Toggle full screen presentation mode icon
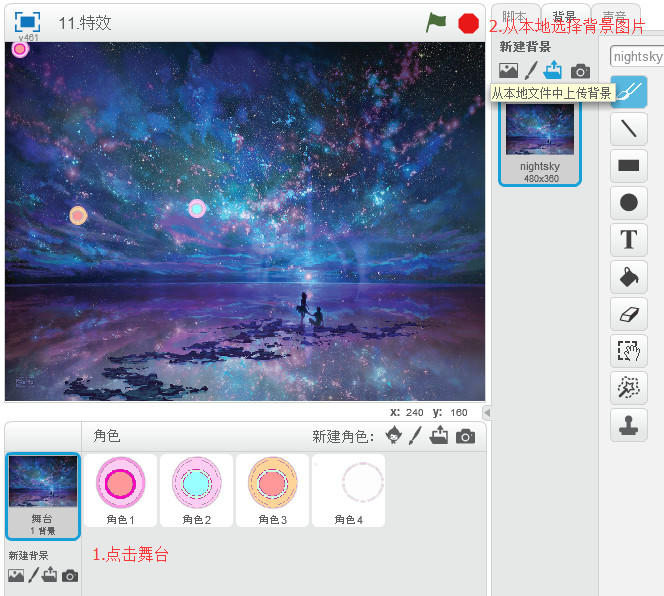The width and height of the screenshot is (664, 596). coord(28,22)
